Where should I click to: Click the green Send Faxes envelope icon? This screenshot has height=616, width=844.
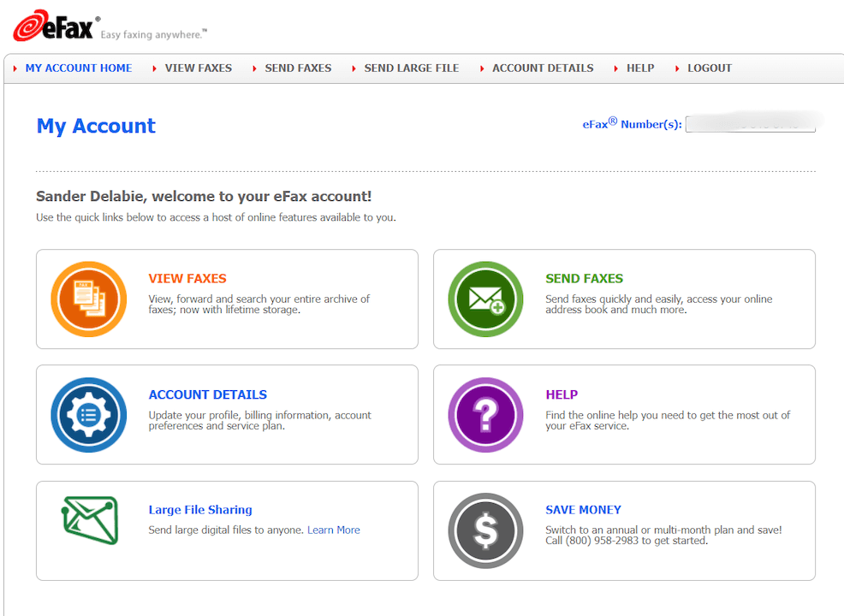point(485,299)
